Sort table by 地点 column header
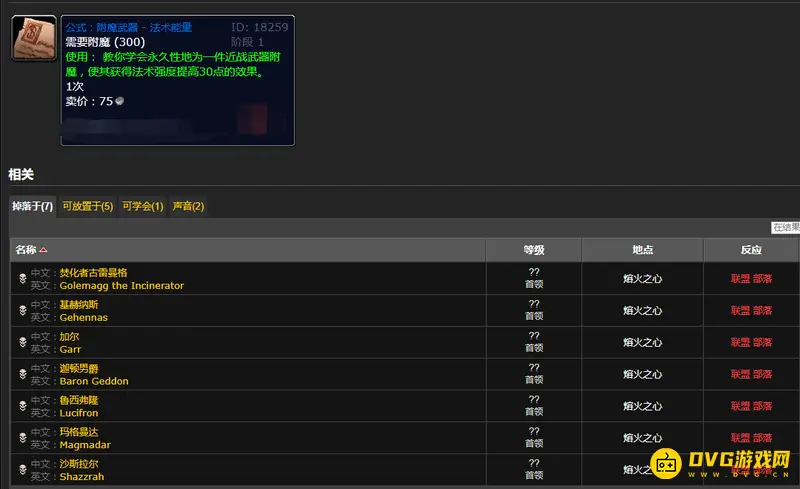Image resolution: width=800 pixels, height=489 pixels. [642, 250]
